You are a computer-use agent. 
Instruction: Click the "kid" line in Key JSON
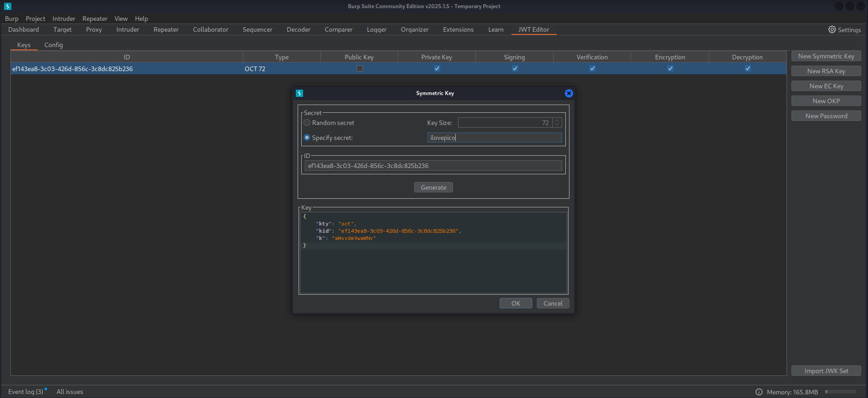[388, 231]
